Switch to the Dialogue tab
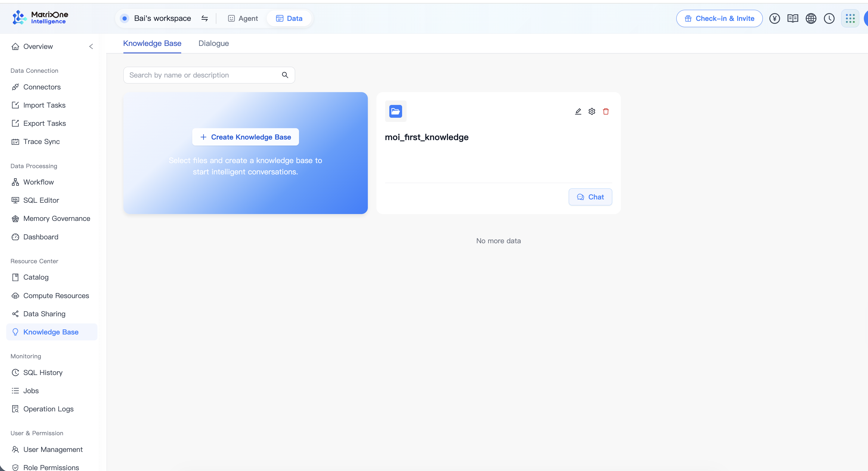 click(214, 44)
